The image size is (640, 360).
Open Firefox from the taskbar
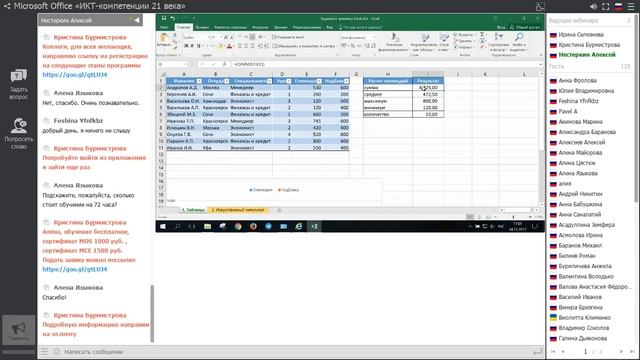click(x=253, y=226)
